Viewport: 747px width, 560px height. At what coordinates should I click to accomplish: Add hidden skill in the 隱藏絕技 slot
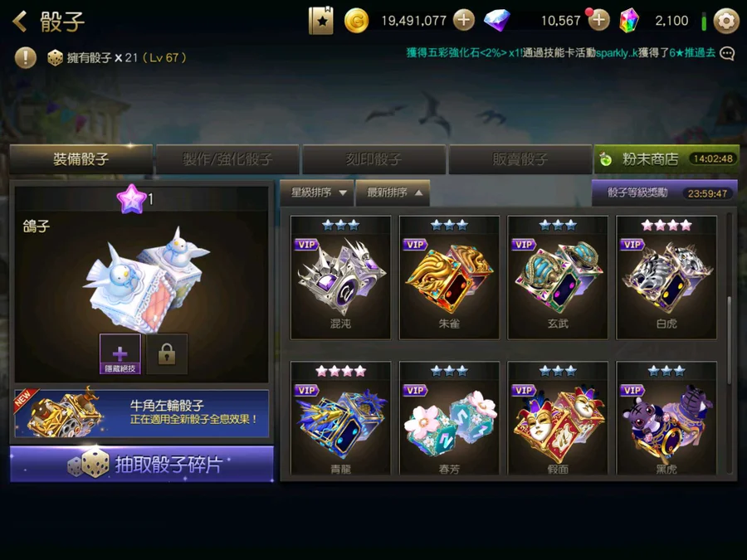tap(120, 354)
